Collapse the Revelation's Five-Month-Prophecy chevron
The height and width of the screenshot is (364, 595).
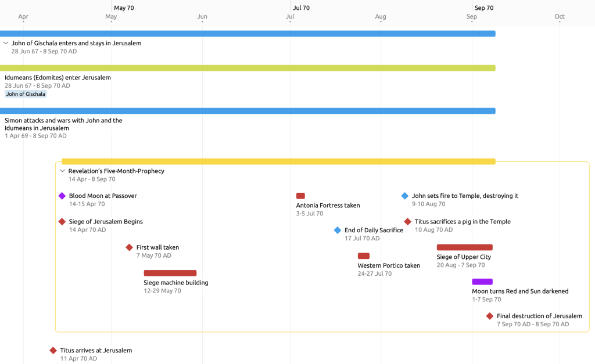[x=63, y=171]
